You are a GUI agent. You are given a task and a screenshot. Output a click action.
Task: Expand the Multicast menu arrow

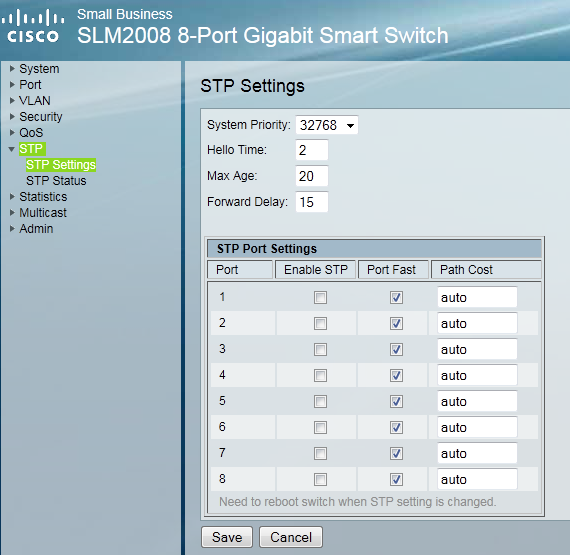pyautogui.click(x=12, y=212)
